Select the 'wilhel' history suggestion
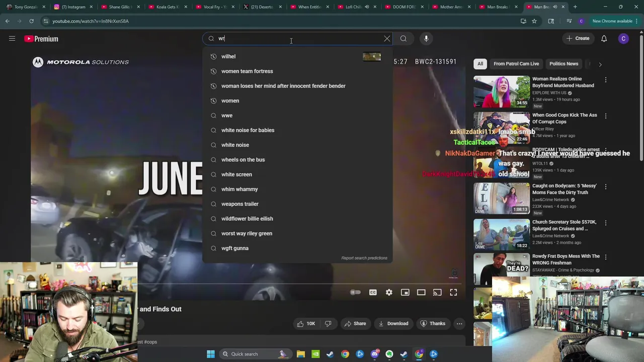Screen dimensions: 644x362 [x=297, y=56]
